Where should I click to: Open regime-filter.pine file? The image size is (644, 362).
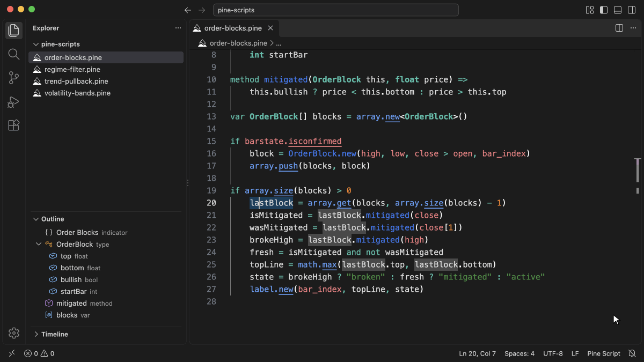tap(106, 69)
